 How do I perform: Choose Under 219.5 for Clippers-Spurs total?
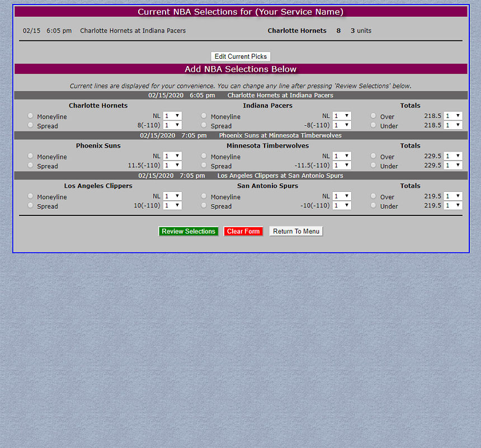pyautogui.click(x=373, y=205)
